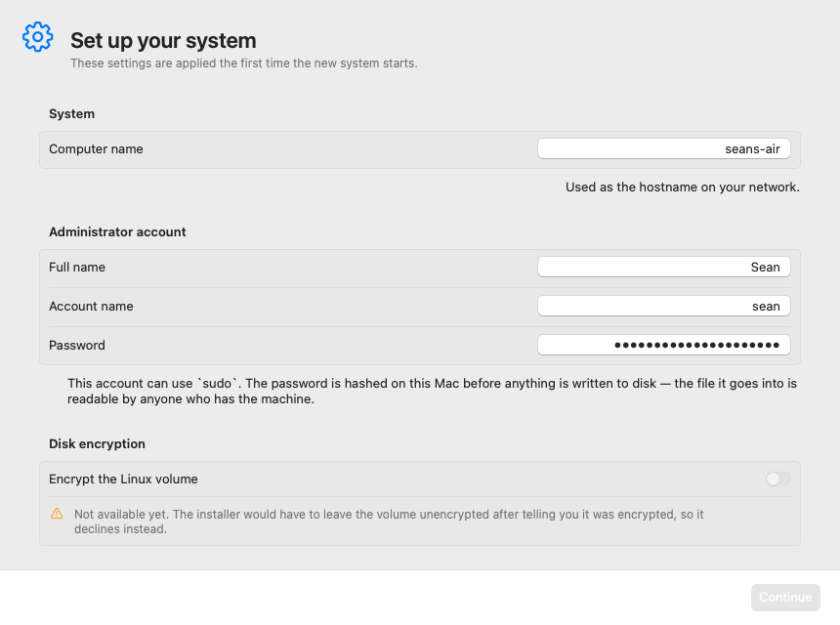Select the Administrator account section header

point(117,231)
